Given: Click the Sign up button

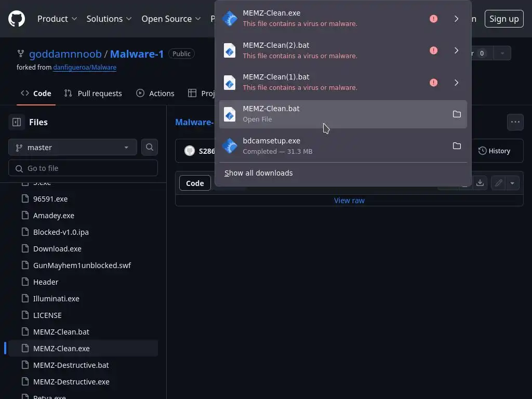Looking at the screenshot, I should (504, 19).
